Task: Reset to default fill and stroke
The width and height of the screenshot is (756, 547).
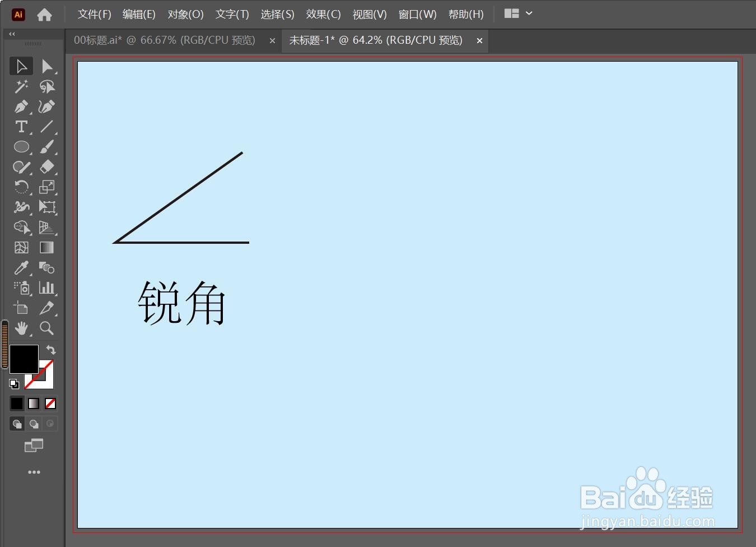Action: pos(14,384)
